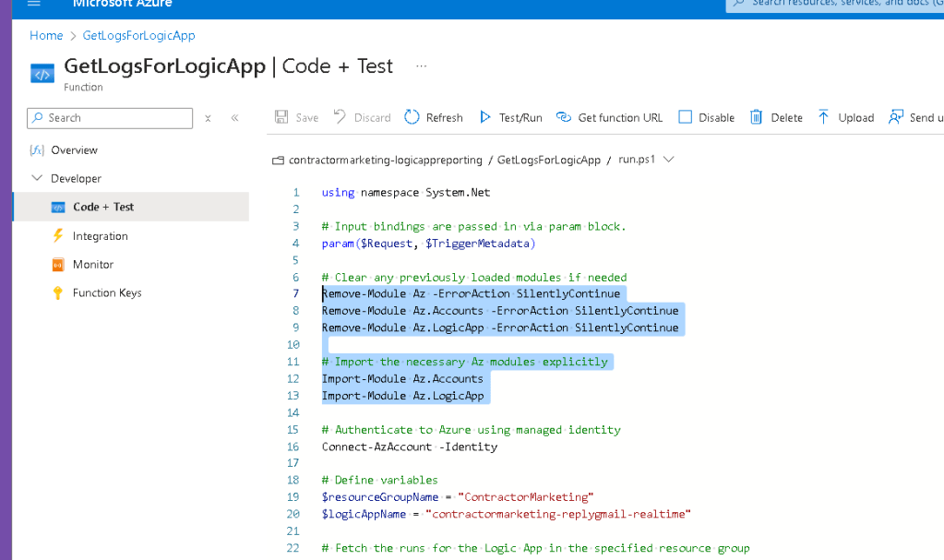The image size is (944, 560).
Task: Click the Delete trash can icon
Action: click(x=756, y=117)
